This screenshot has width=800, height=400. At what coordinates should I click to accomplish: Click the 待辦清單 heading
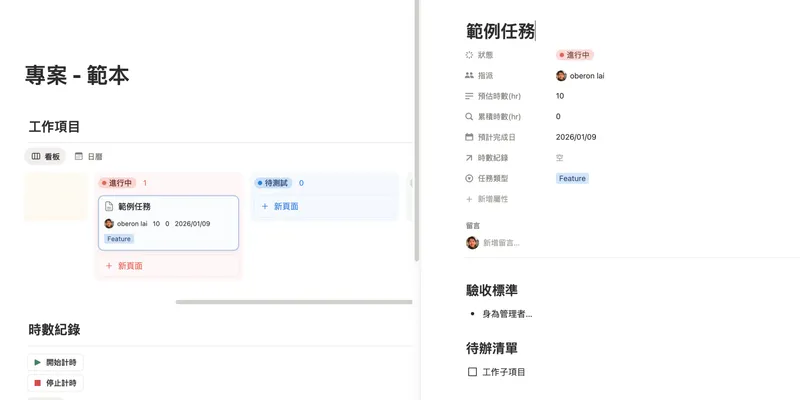click(x=492, y=348)
